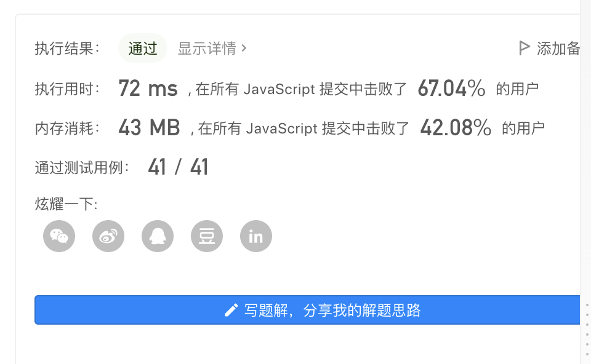Share result via the QQ icon
Screen dimensions: 591x364
point(157,236)
